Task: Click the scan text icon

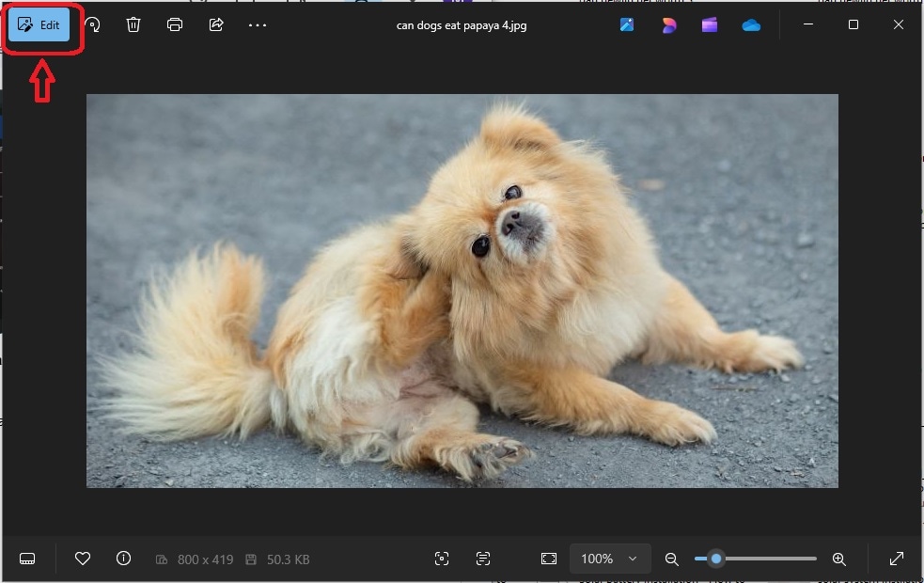Action: click(483, 559)
